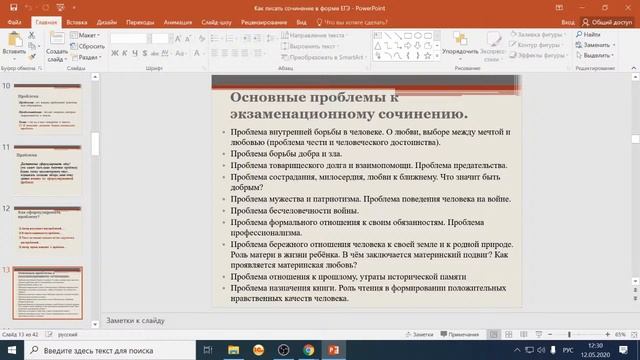Switch to the Слайд-шоу tab

[x=216, y=22]
